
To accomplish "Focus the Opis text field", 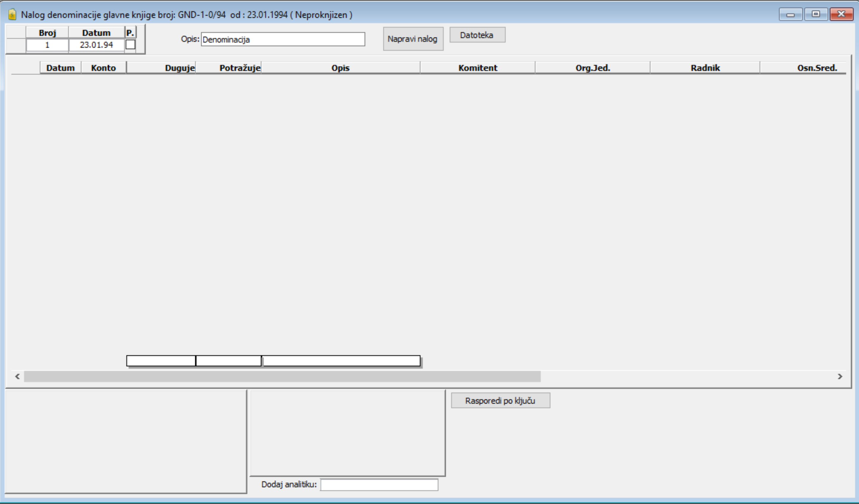I will pos(283,39).
